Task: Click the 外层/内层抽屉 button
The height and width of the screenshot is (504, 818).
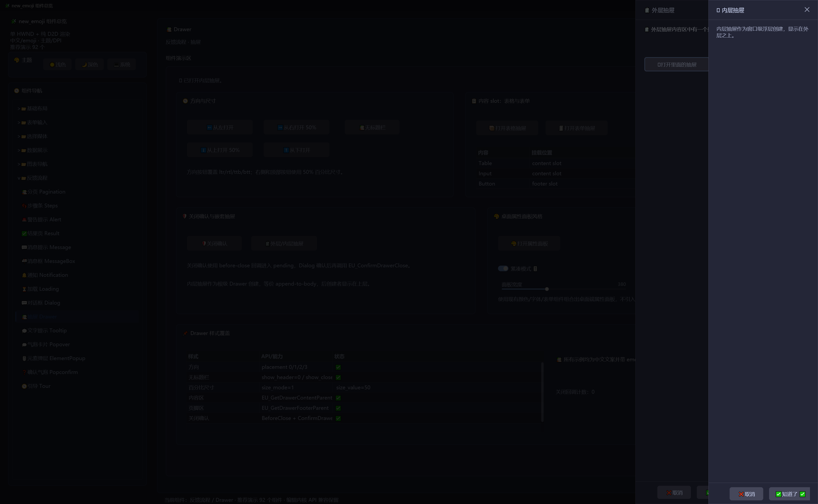Action: (x=284, y=244)
